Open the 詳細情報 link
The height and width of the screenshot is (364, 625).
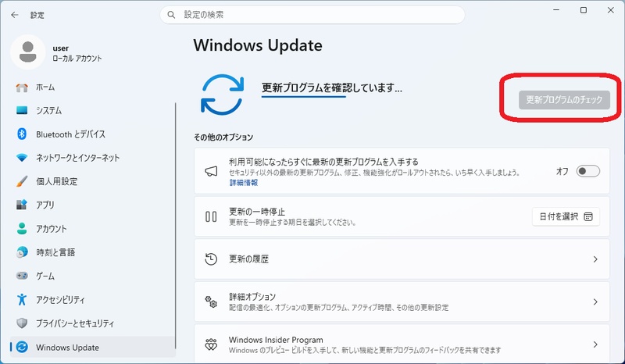(244, 183)
